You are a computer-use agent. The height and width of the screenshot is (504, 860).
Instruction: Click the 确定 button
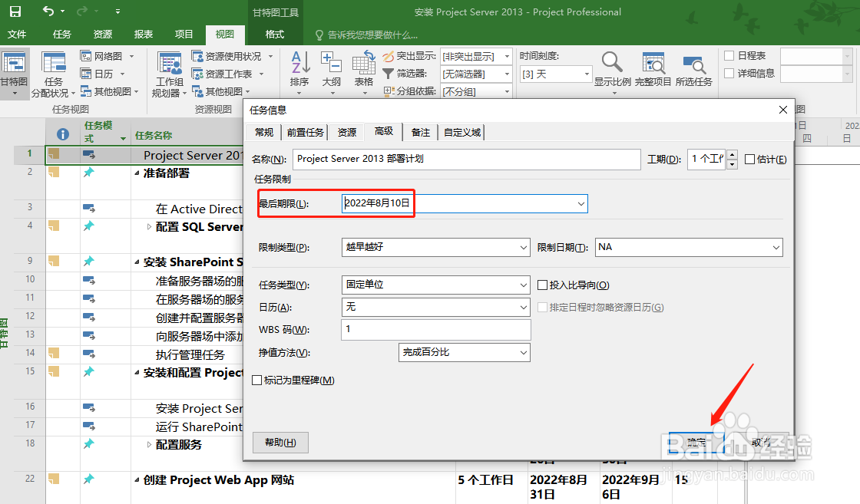pos(696,442)
